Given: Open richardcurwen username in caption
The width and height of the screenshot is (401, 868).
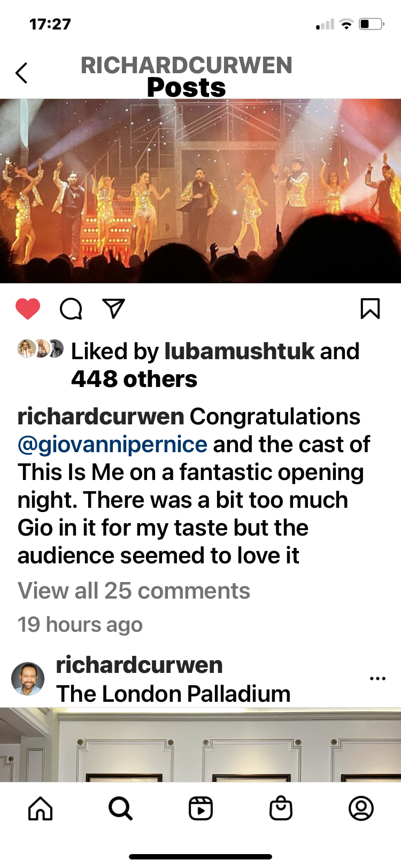Looking at the screenshot, I should (101, 416).
